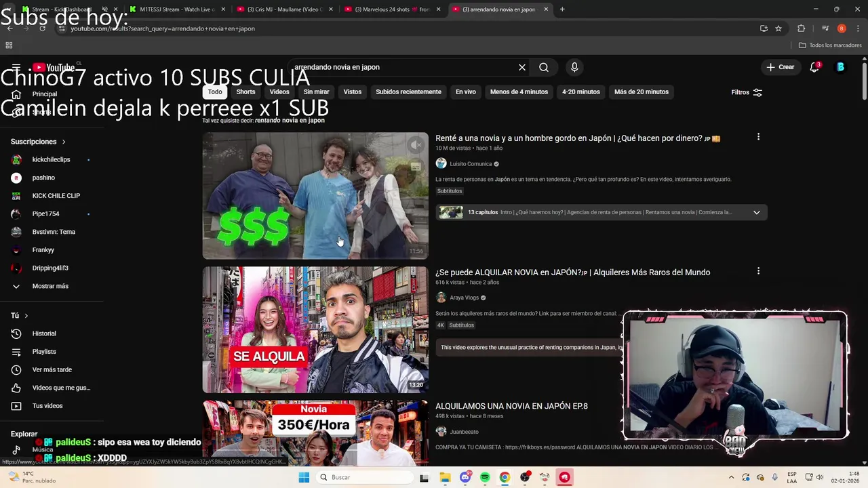Open Todos los marcadores folder
Image resolution: width=868 pixels, height=488 pixels.
pyautogui.click(x=830, y=45)
